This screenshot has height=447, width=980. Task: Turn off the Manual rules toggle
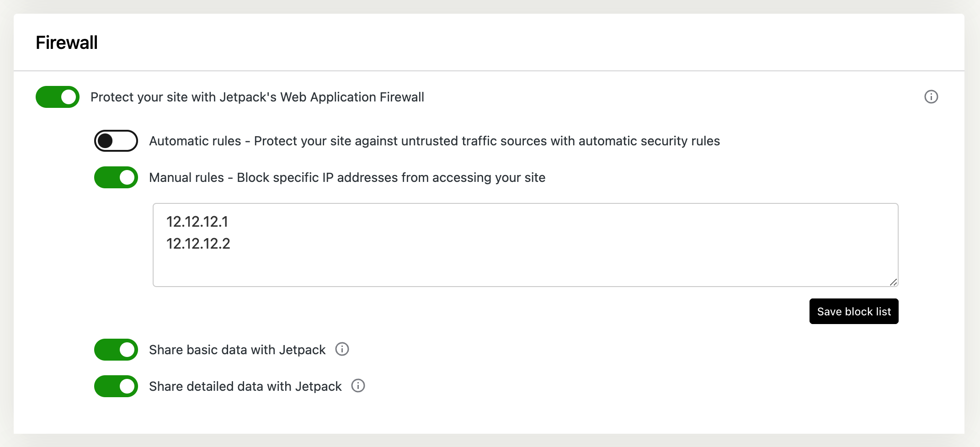[x=116, y=177]
